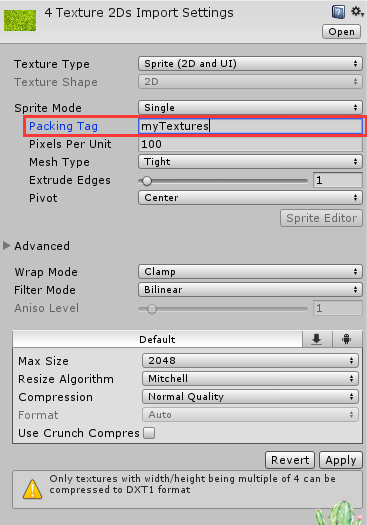Open the Mesh Type dropdown
The image size is (367, 525).
point(250,162)
